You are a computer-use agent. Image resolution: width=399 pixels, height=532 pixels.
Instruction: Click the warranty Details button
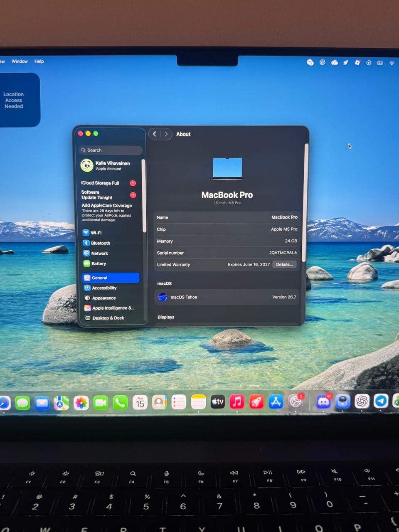(284, 264)
